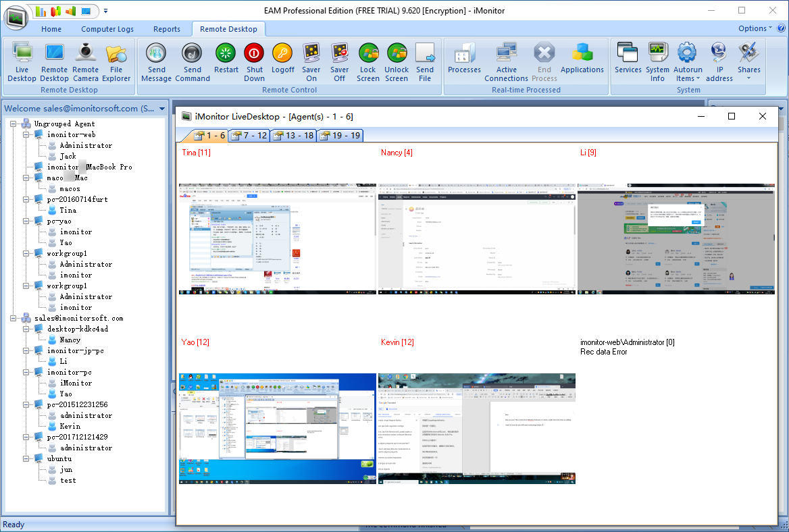Click the End Process button
789x532 pixels.
click(544, 62)
